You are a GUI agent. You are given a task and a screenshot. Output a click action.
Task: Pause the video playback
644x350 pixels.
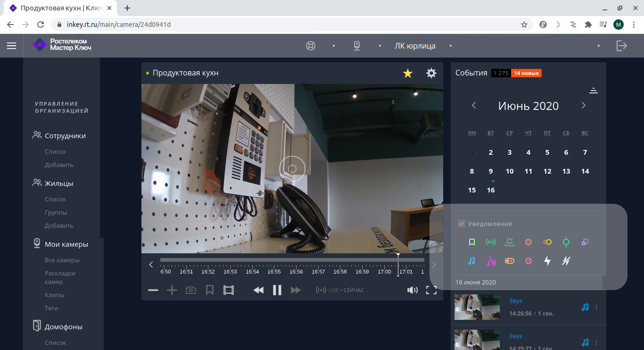[277, 290]
